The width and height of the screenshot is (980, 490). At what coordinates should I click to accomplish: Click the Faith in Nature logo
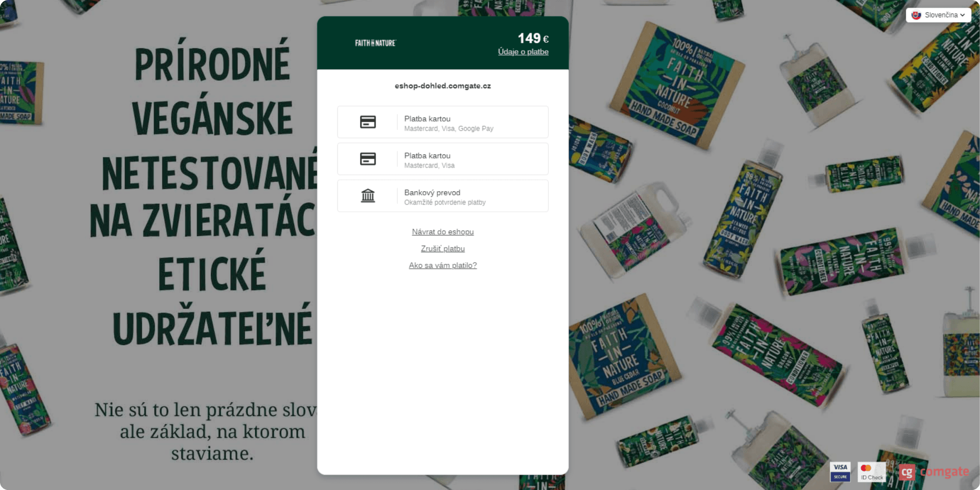375,43
